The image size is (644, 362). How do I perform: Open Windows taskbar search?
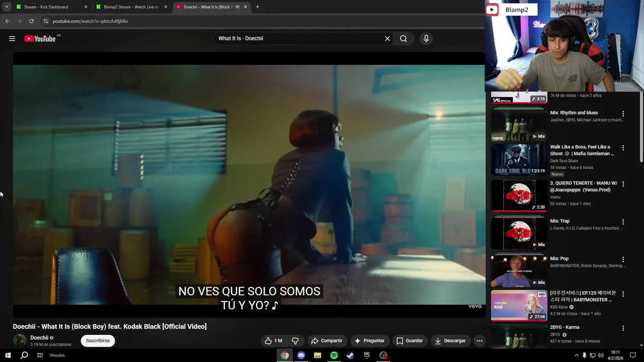24,355
